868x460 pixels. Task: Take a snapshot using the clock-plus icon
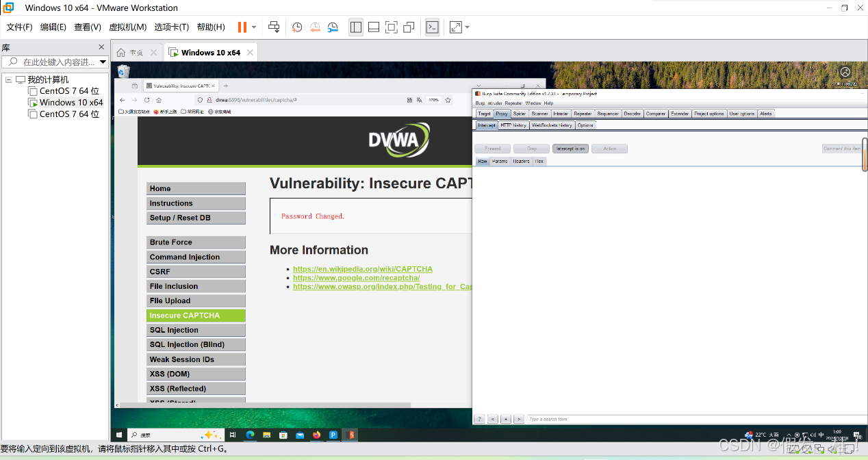coord(296,27)
